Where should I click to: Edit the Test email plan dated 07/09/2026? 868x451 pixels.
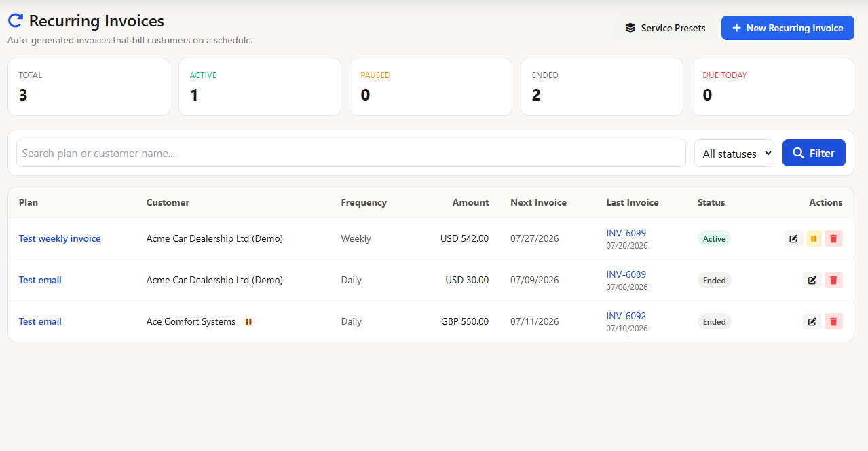(x=812, y=280)
